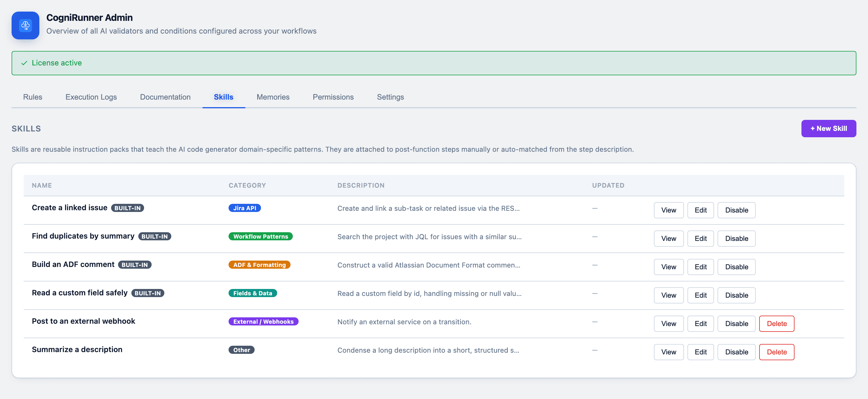Click the Workflow Patterns category badge
Screen dimensions: 868x399
(x=260, y=237)
